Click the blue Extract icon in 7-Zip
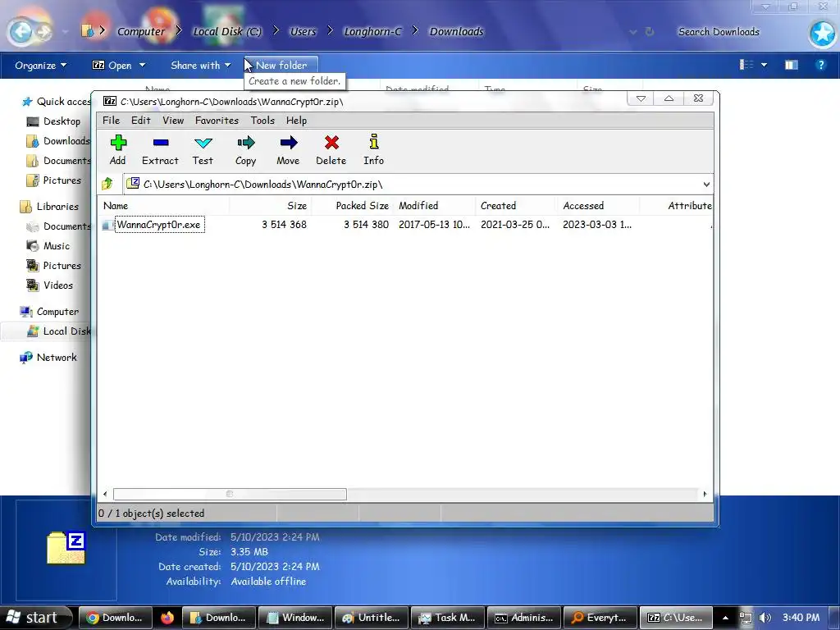The height and width of the screenshot is (630, 840). point(161,143)
